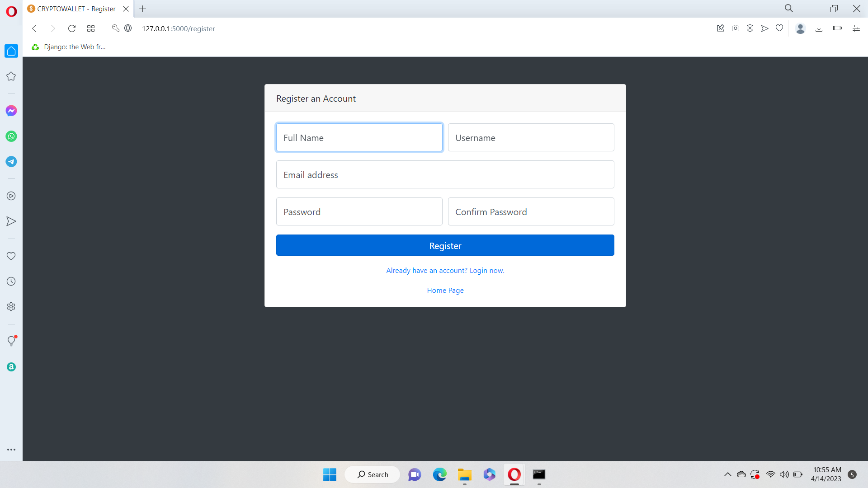Open the ad blocker shield icon
The height and width of the screenshot is (488, 868).
750,28
